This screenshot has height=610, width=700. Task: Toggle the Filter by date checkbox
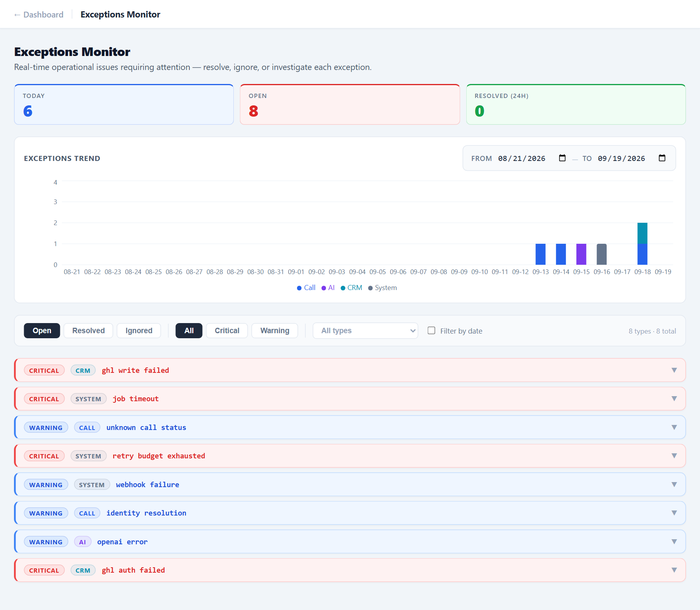point(431,330)
